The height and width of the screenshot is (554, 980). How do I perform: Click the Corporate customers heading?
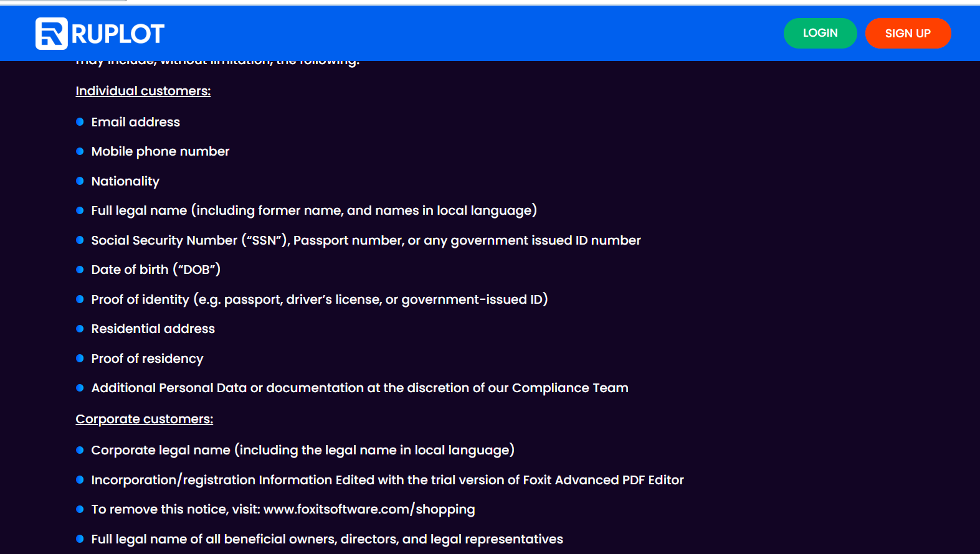coord(144,419)
